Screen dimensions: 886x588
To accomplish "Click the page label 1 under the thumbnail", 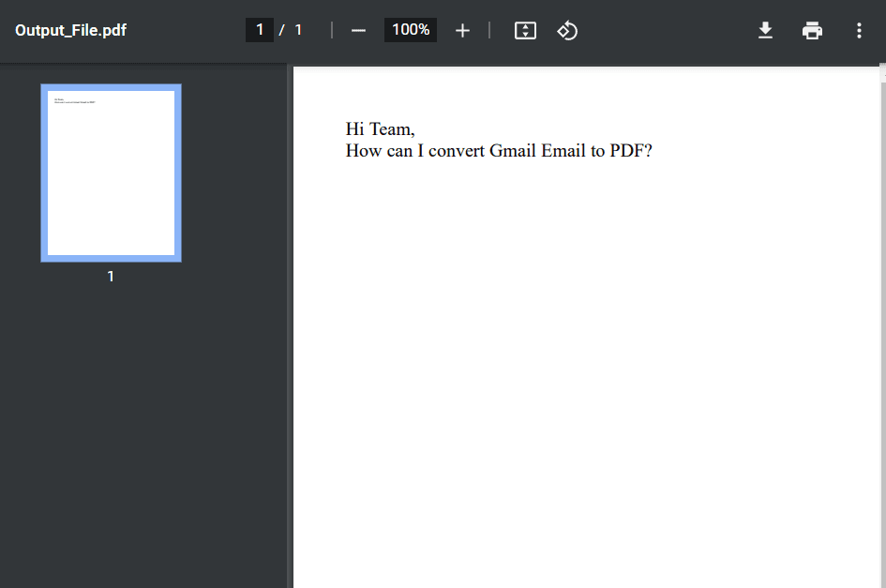I will [111, 276].
